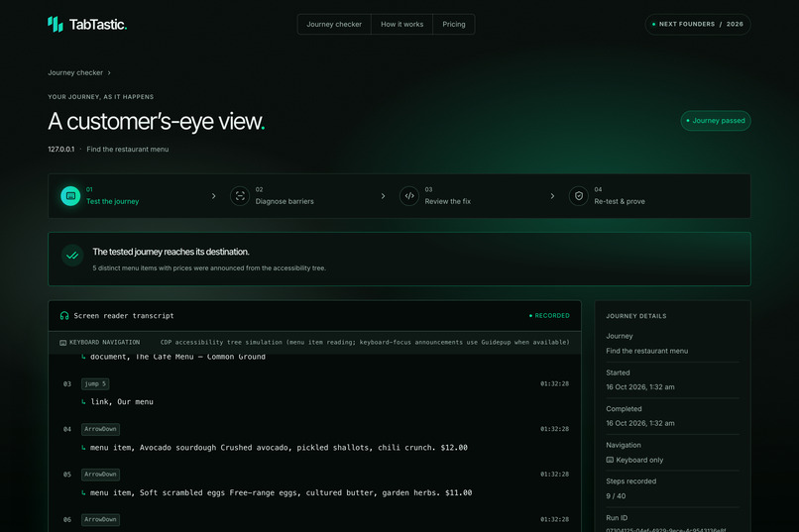Click the 'Find the restaurant menu' journey detail value
799x532 pixels.
tap(646, 351)
